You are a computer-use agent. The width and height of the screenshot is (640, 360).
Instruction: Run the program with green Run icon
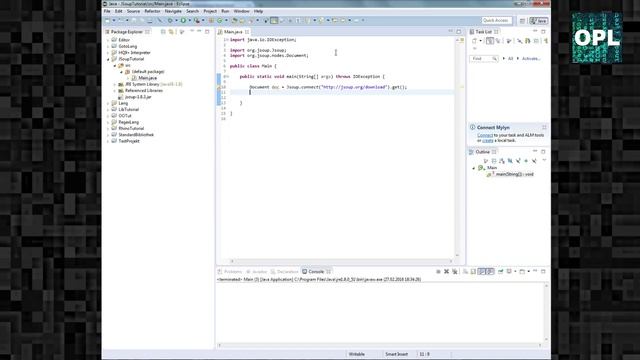[x=183, y=20]
